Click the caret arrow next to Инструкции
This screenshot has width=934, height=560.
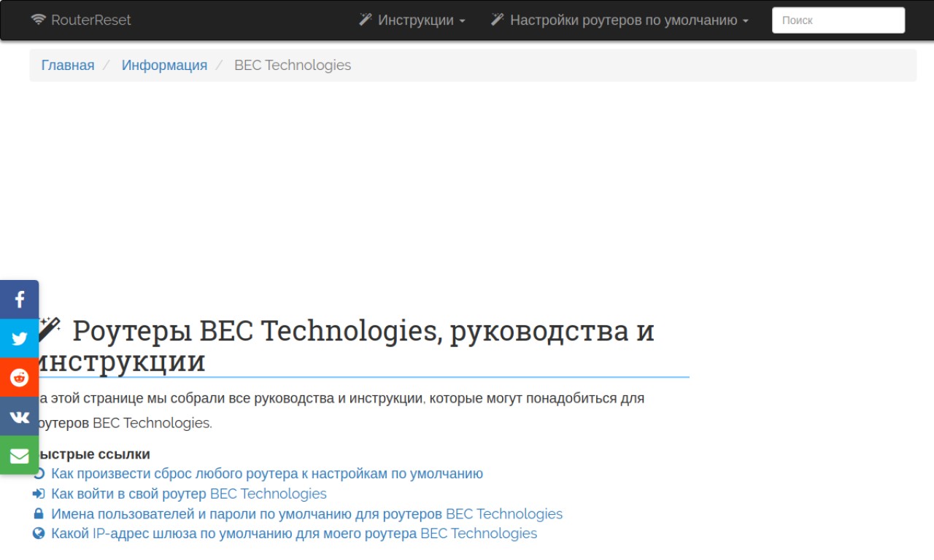click(462, 21)
